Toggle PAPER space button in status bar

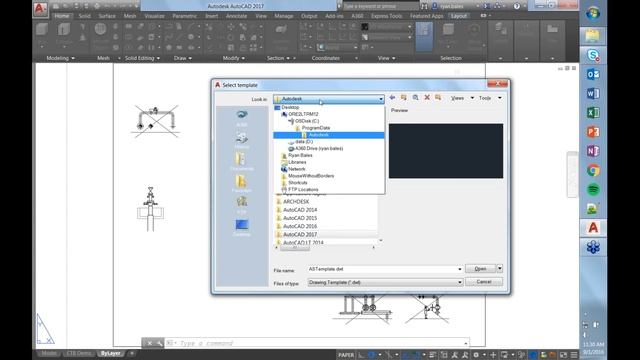pyautogui.click(x=346, y=355)
